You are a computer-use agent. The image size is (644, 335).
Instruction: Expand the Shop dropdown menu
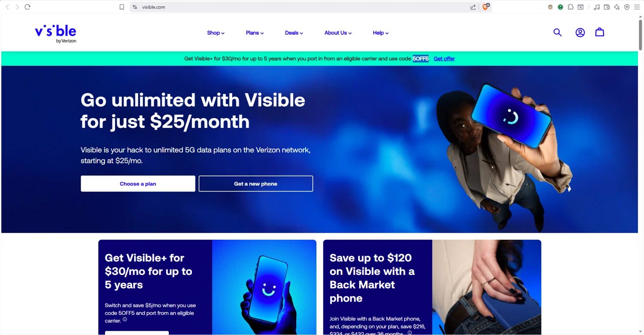pyautogui.click(x=216, y=33)
